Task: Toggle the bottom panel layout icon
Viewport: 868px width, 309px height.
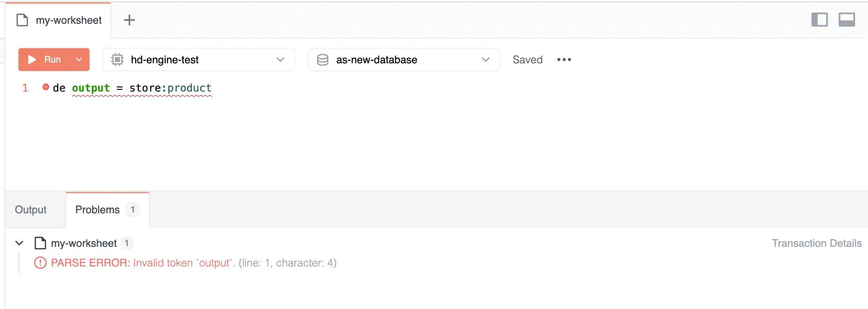Action: pyautogui.click(x=847, y=20)
